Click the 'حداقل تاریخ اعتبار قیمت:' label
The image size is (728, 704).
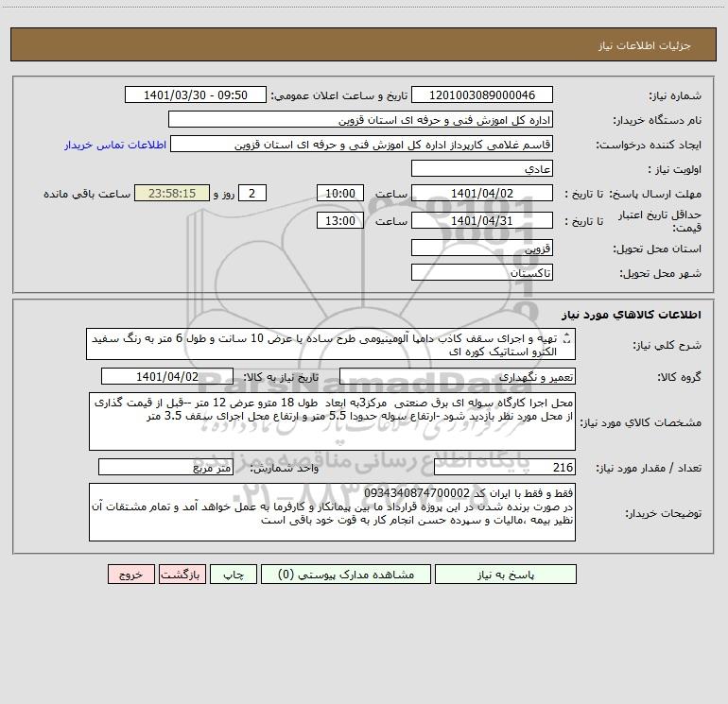660,221
